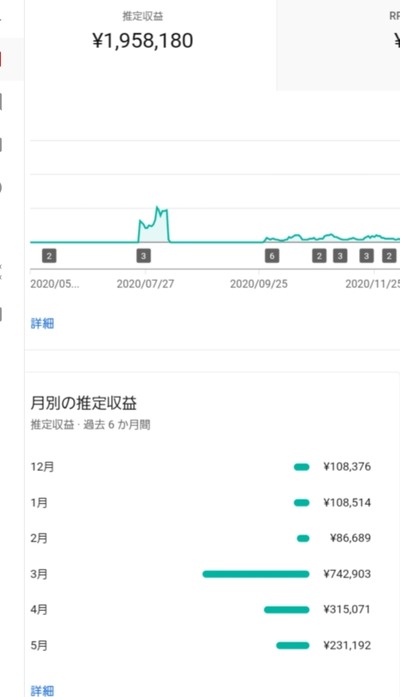400x697 pixels.
Task: Select the ¥108,514 value for 1月
Action: click(x=347, y=503)
